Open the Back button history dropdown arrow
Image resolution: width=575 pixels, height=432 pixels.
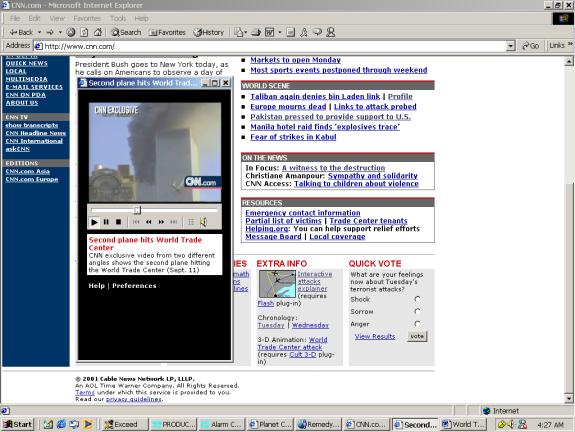click(39, 32)
